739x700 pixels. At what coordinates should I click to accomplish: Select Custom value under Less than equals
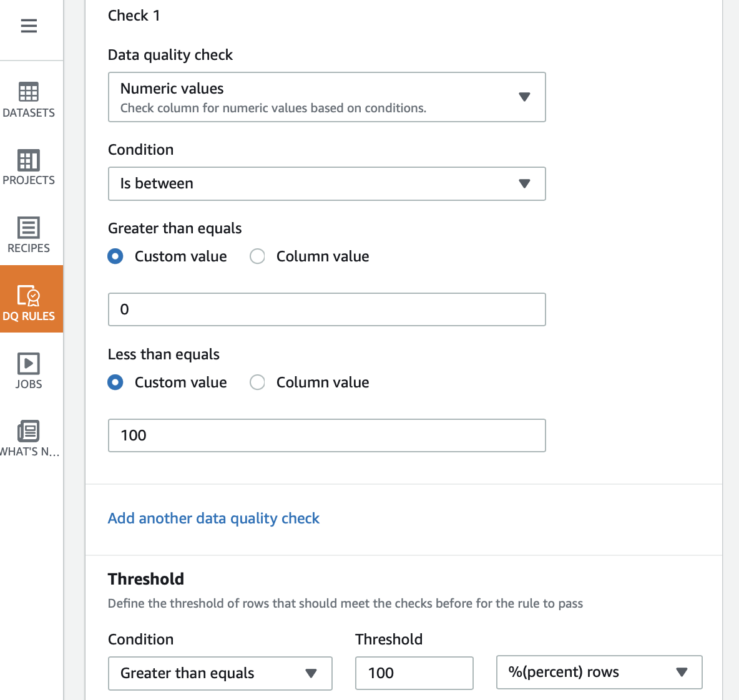(x=115, y=382)
